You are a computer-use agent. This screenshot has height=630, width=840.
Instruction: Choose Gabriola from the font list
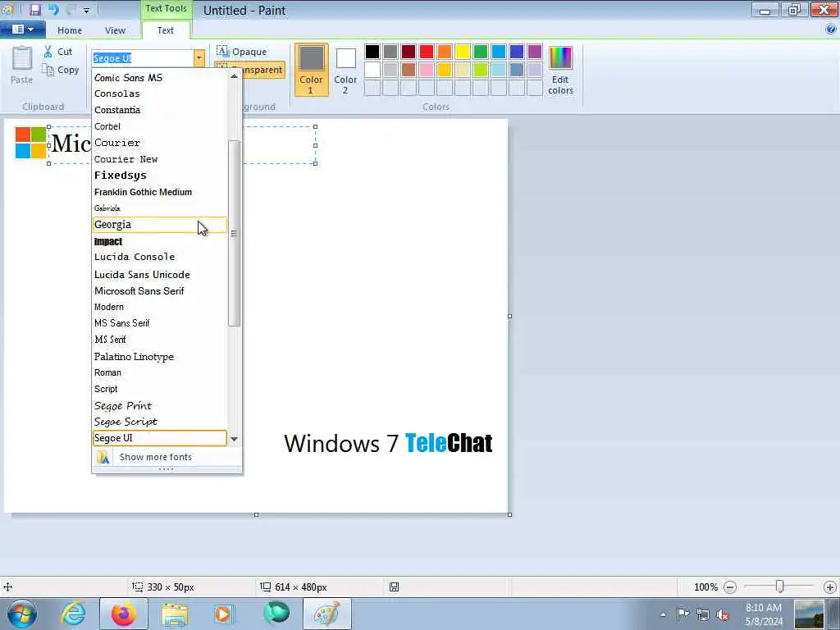tap(160, 208)
